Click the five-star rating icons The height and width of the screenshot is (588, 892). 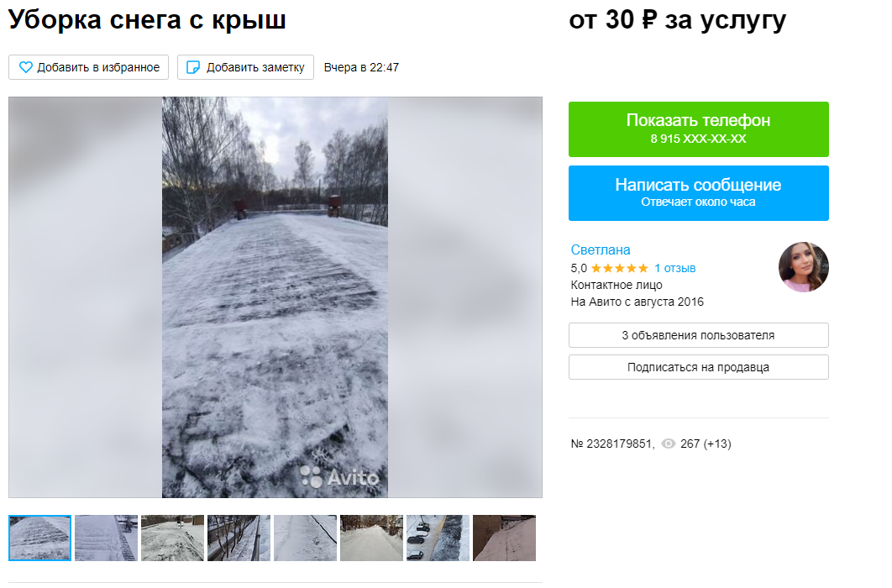[x=620, y=269]
